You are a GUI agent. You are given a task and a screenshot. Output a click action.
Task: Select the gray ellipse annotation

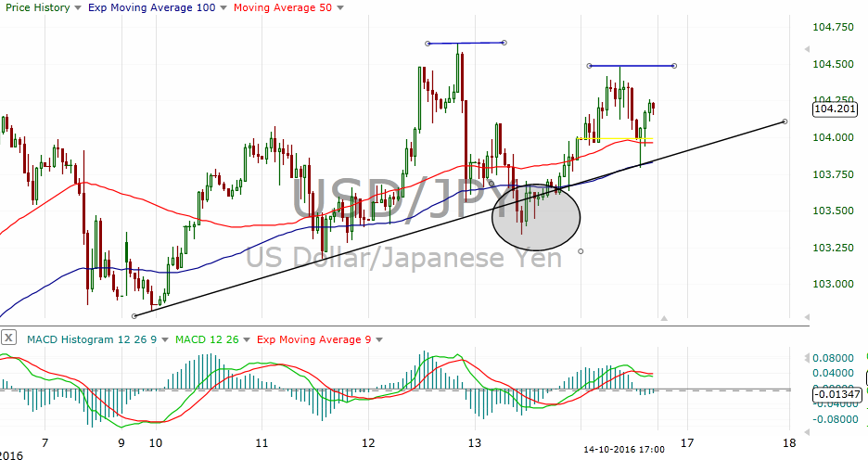(x=536, y=217)
